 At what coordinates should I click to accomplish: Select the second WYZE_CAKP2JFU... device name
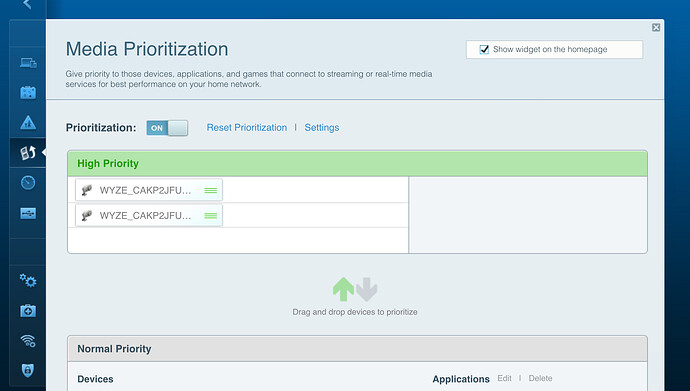145,216
